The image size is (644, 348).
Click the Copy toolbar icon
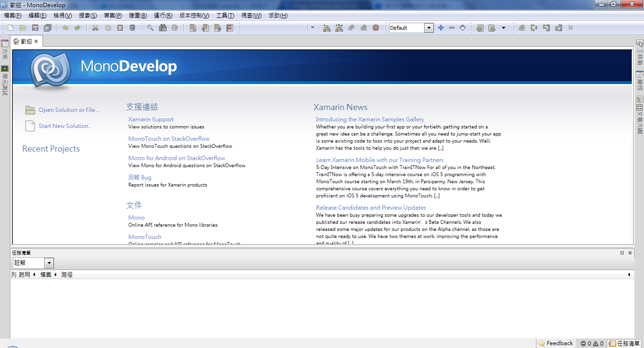[x=108, y=28]
